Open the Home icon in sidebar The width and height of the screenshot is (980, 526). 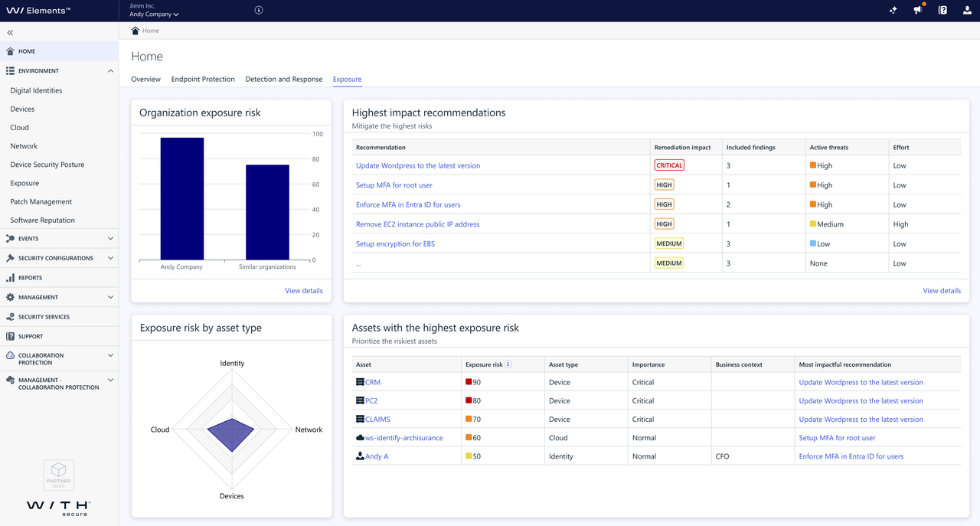pyautogui.click(x=10, y=51)
